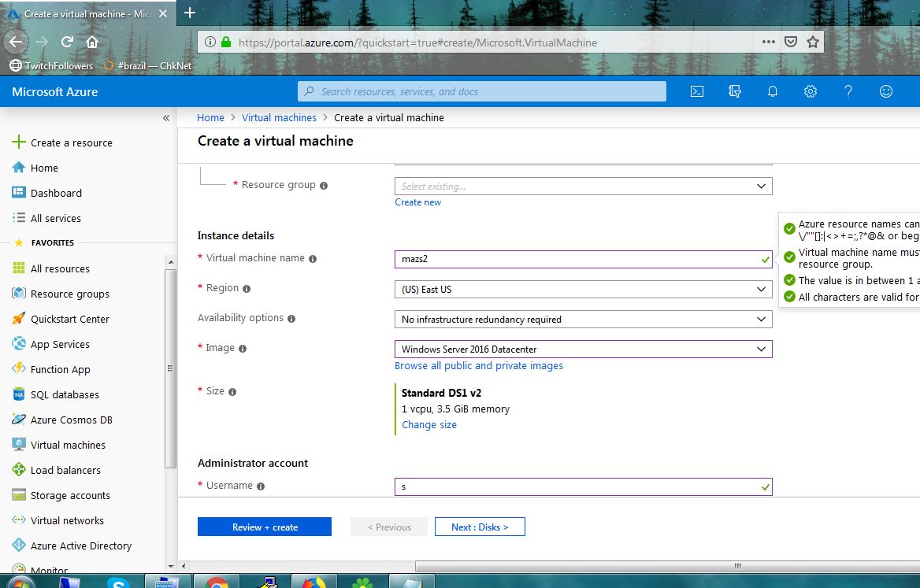Click the SQL databases icon
The width and height of the screenshot is (920, 588).
(x=19, y=394)
